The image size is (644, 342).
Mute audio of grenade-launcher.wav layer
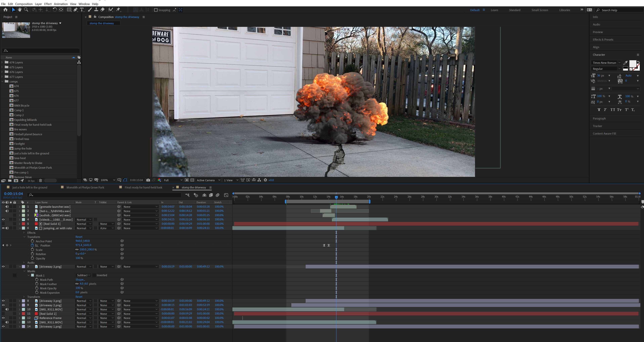[7, 207]
